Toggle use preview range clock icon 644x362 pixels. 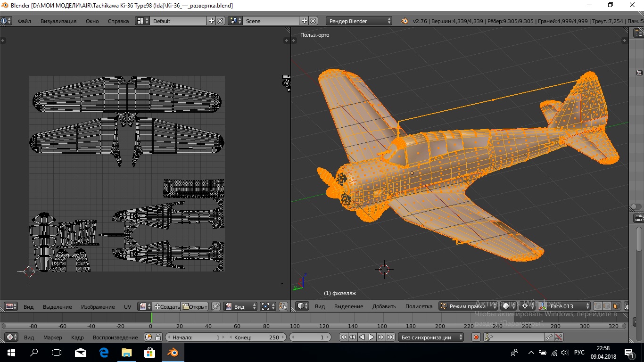[149, 337]
